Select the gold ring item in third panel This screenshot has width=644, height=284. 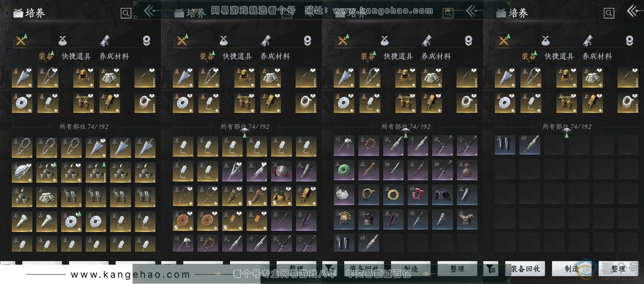(393, 194)
